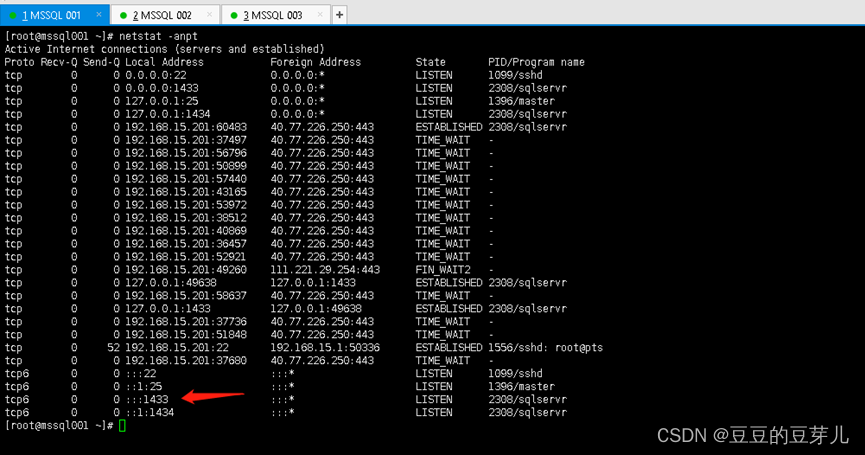Image resolution: width=865 pixels, height=455 pixels.
Task: Click local address 192.168.15.201:40869
Action: (186, 231)
